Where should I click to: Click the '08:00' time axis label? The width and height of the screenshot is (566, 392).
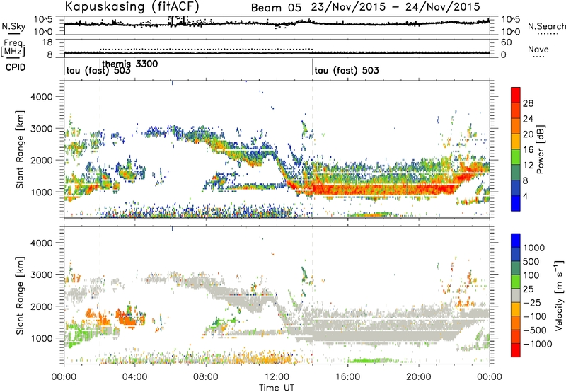206,377
